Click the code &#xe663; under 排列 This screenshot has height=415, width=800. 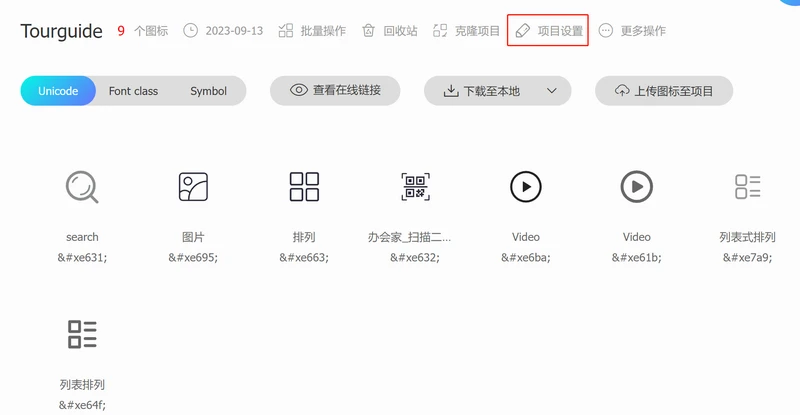pyautogui.click(x=304, y=257)
